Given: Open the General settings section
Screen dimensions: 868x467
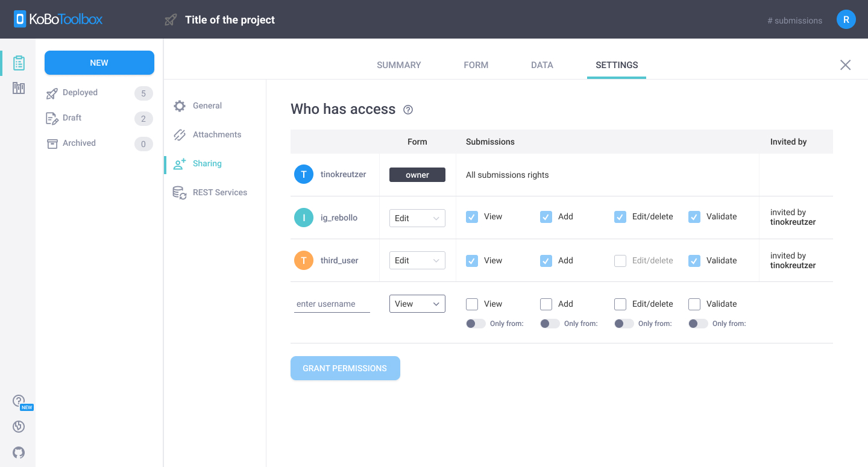Looking at the screenshot, I should [207, 105].
